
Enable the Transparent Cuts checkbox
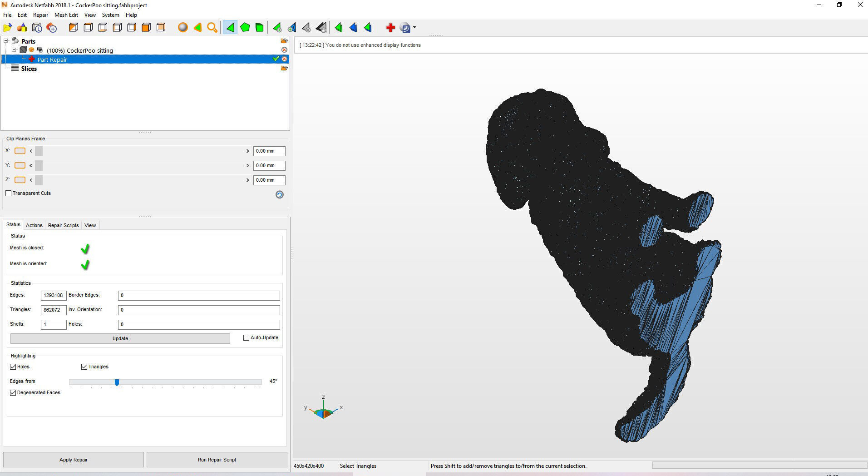(8, 193)
